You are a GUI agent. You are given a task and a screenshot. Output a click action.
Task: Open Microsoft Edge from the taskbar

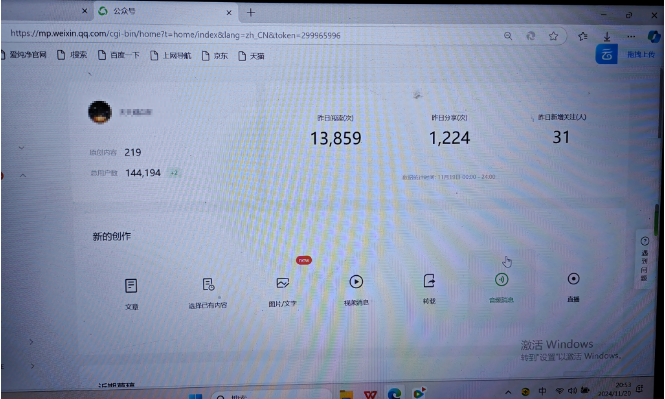pyautogui.click(x=394, y=393)
